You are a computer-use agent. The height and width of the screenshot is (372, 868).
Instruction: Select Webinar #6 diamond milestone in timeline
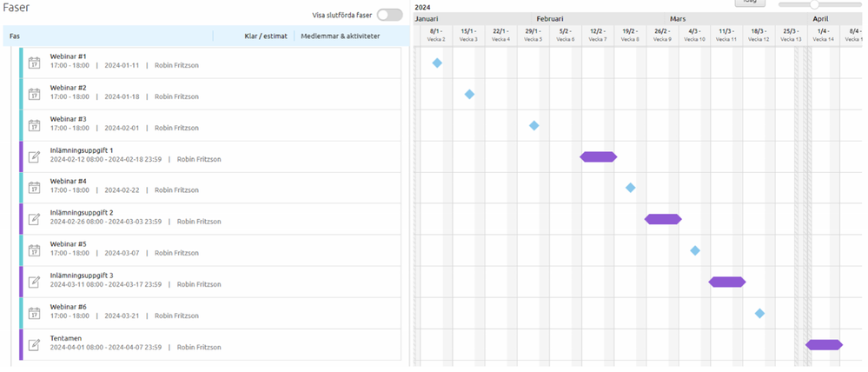click(x=759, y=313)
